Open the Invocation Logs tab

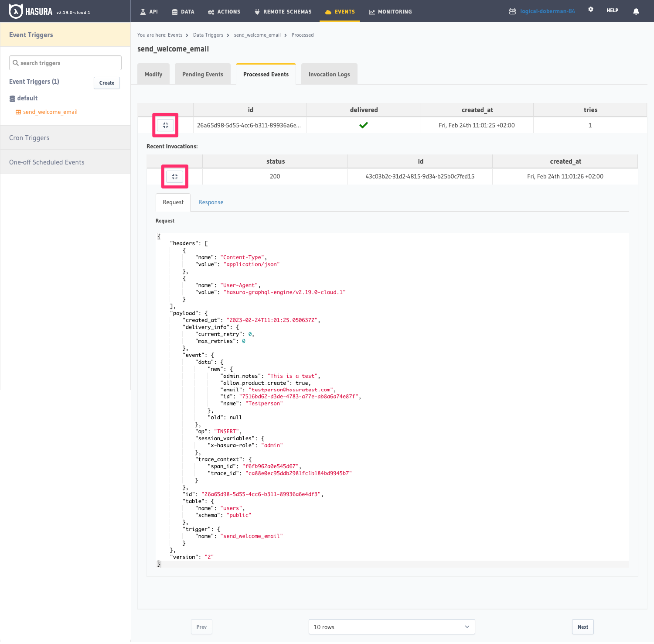point(329,75)
